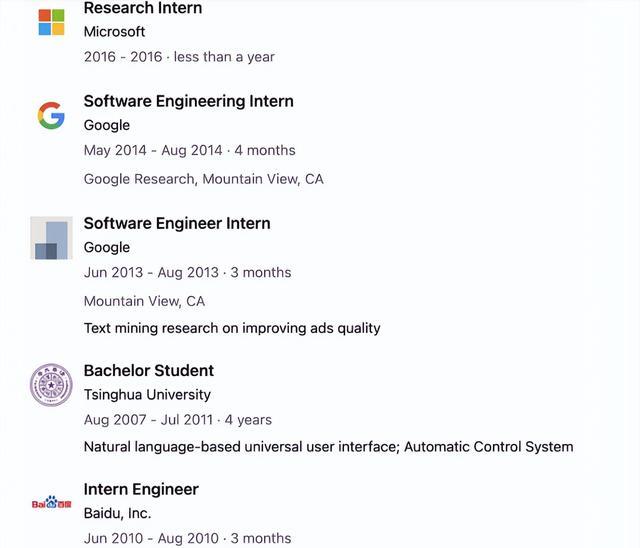Click the Tsinghua University seal logo
640x548 pixels.
pos(51,385)
